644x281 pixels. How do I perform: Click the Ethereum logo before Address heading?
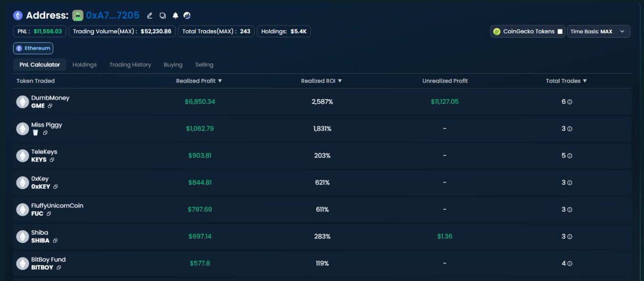[18, 16]
